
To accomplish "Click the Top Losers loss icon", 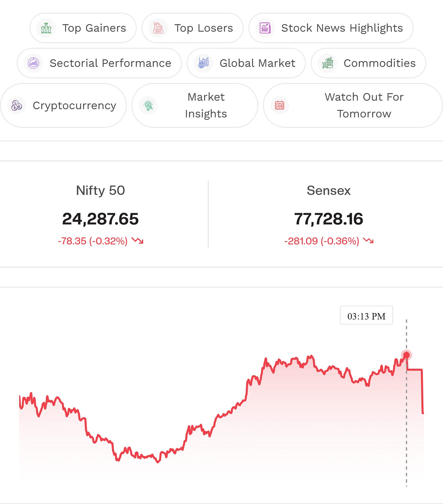I will 158,28.
